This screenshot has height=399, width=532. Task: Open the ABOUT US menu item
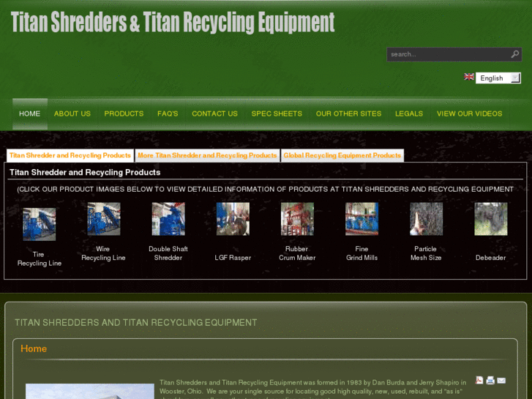(x=72, y=113)
